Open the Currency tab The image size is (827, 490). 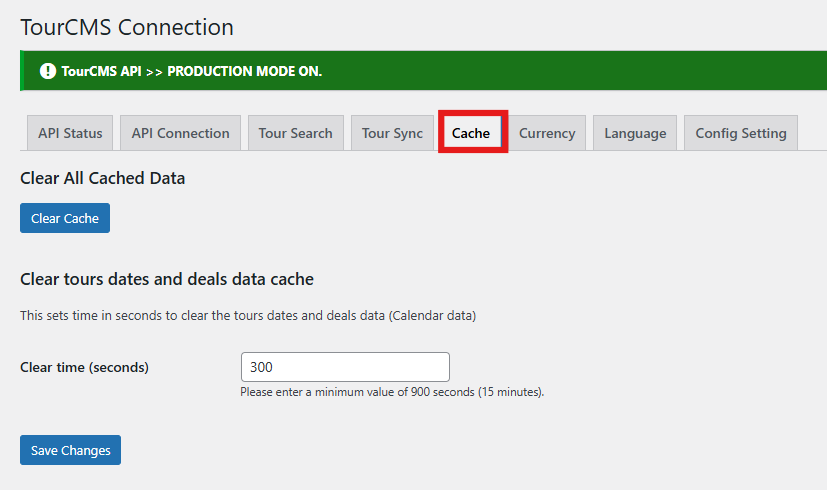pos(547,133)
